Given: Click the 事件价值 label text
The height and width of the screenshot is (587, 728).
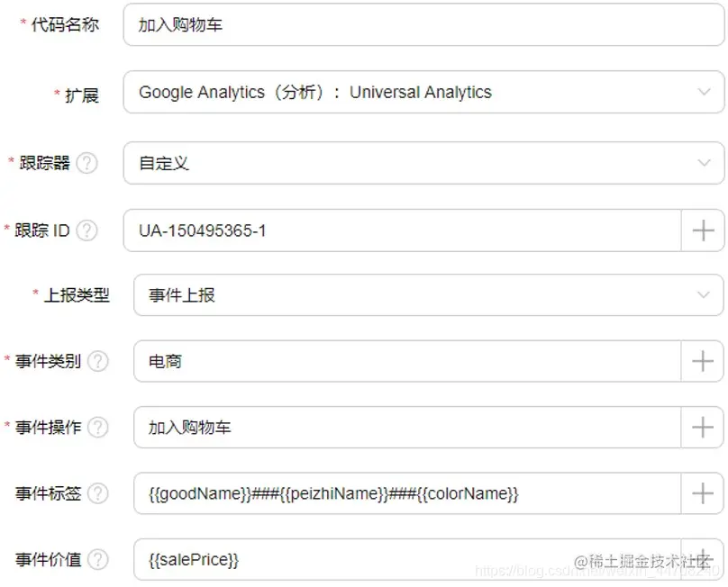Looking at the screenshot, I should (x=49, y=560).
